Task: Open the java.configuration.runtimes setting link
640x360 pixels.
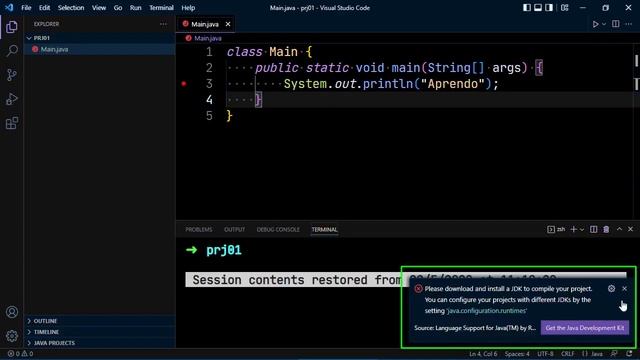Action: click(487, 311)
